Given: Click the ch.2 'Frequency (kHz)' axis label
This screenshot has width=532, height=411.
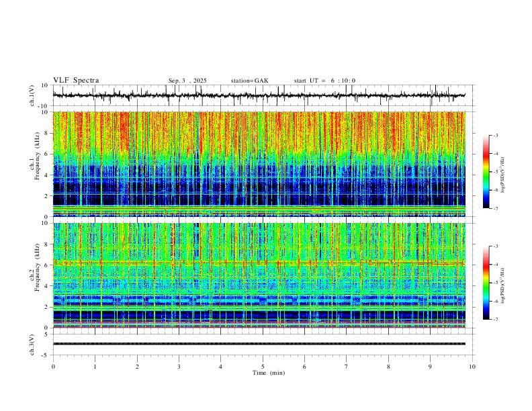Looking at the screenshot, I should click(x=38, y=267).
